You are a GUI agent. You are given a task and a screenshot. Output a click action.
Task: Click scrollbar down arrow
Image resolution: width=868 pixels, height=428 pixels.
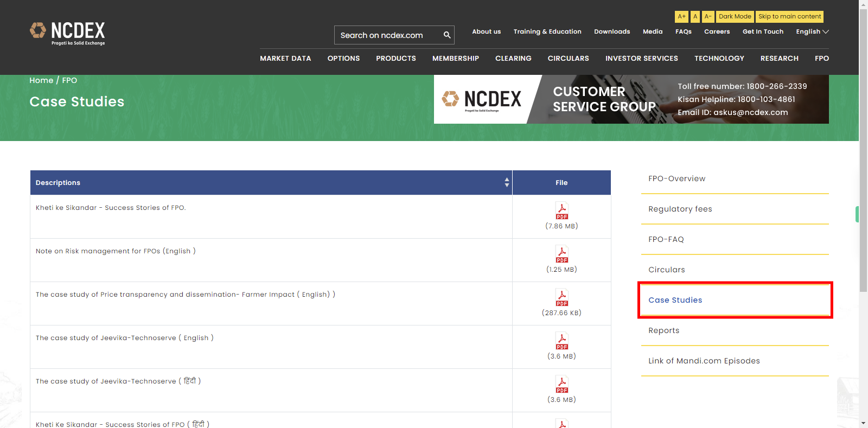(x=863, y=423)
